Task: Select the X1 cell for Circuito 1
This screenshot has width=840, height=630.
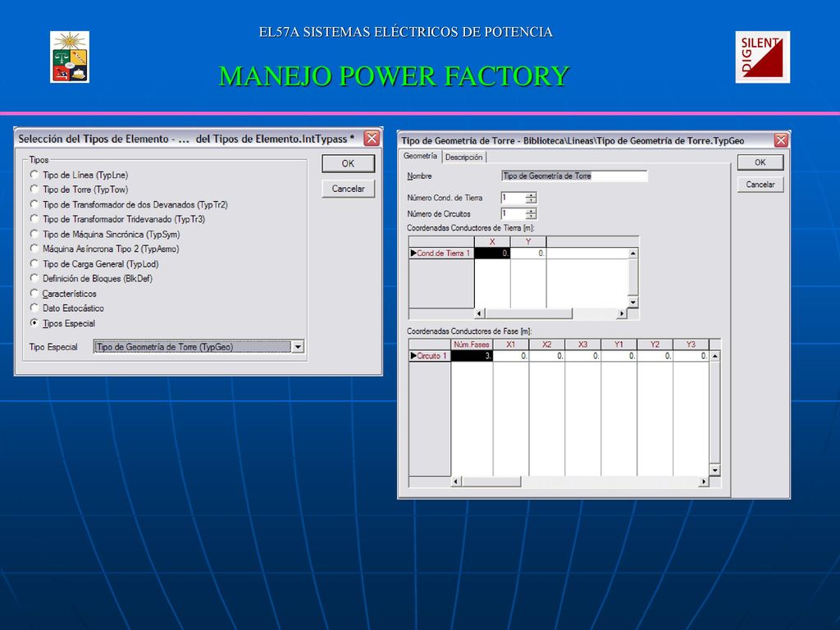Action: coord(510,356)
